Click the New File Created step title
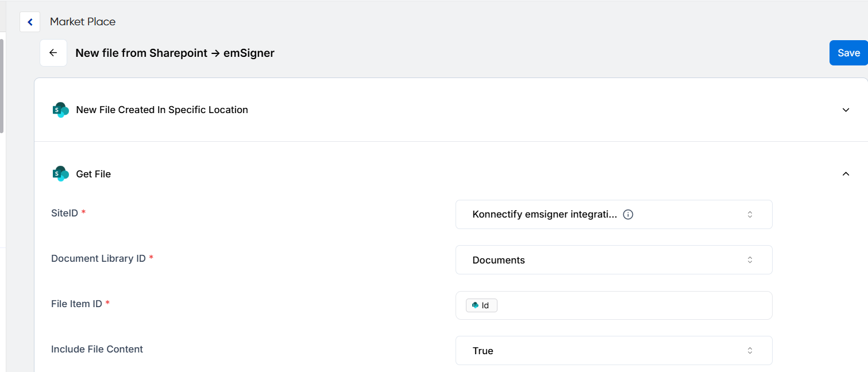The width and height of the screenshot is (868, 372). pyautogui.click(x=162, y=110)
